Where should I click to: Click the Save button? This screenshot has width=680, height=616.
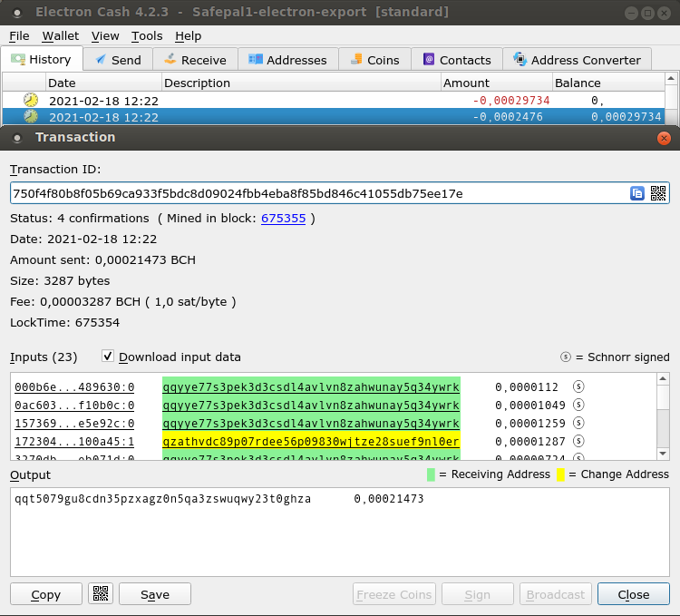click(155, 594)
